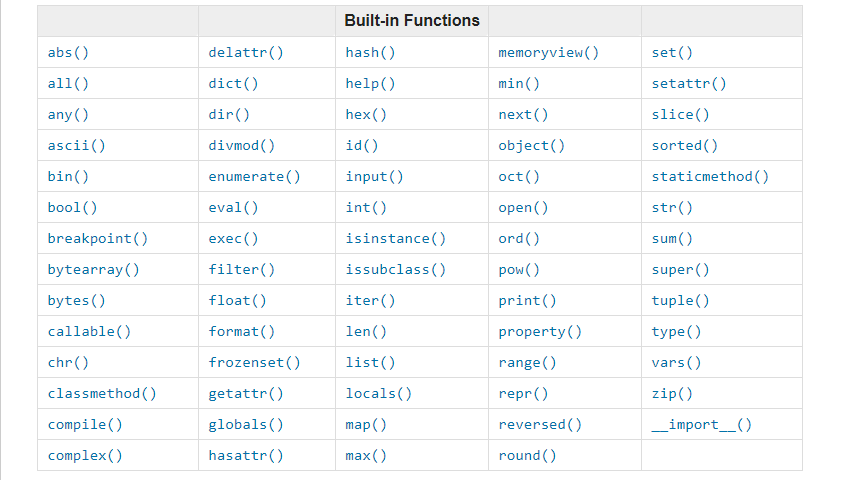Select the dir() link
This screenshot has width=846, height=480.
pos(229,114)
